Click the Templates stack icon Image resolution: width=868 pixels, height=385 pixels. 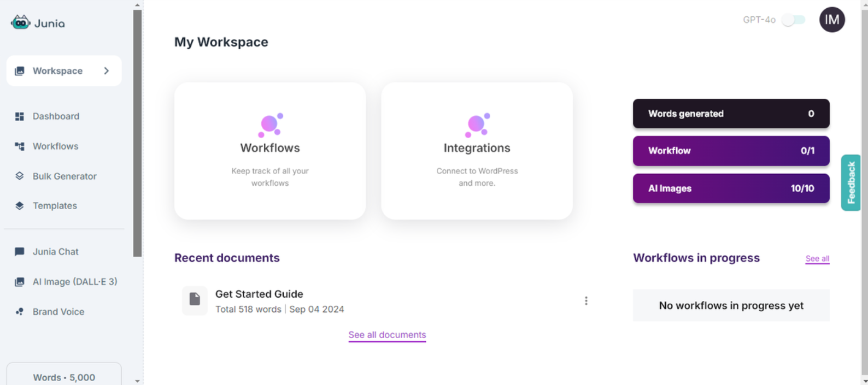click(20, 206)
